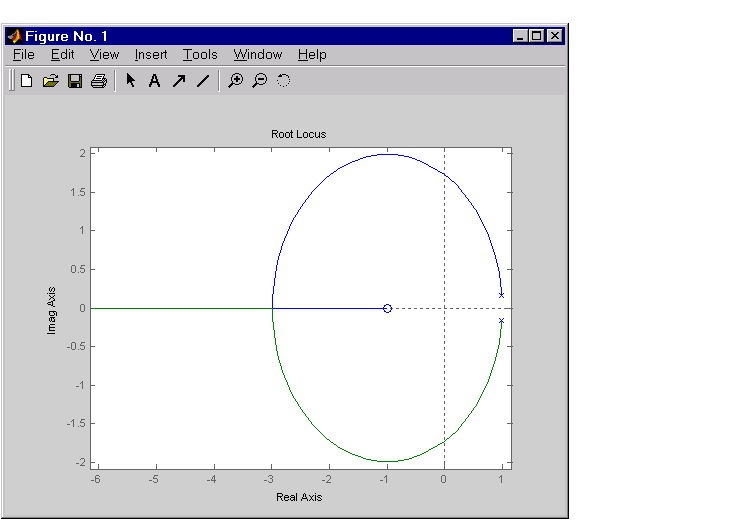Click the Help menu item
The image size is (750, 523).
312,55
